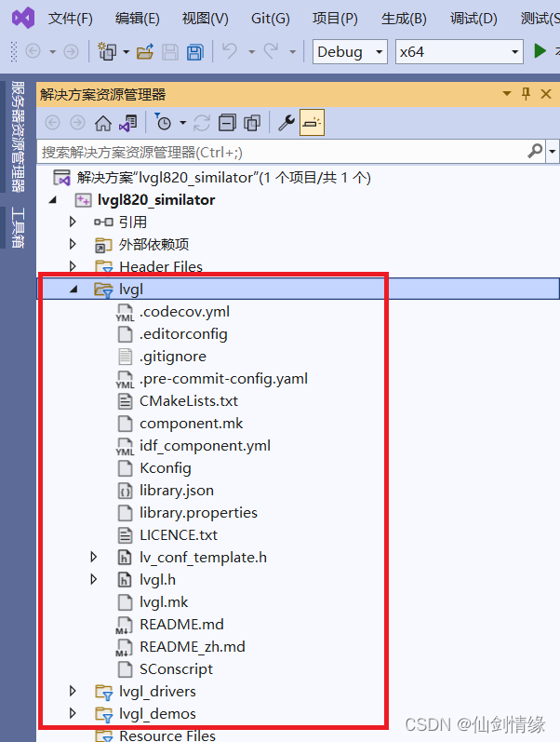
Task: Click the new project toolbar icon
Action: (107, 51)
